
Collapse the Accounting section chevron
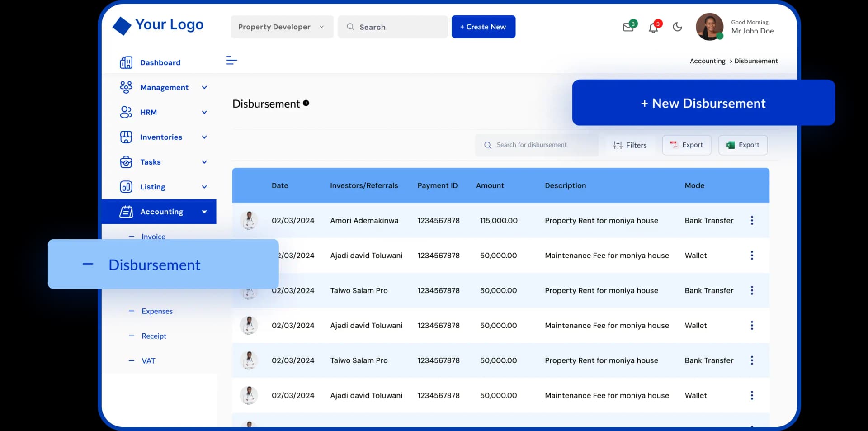click(x=204, y=212)
